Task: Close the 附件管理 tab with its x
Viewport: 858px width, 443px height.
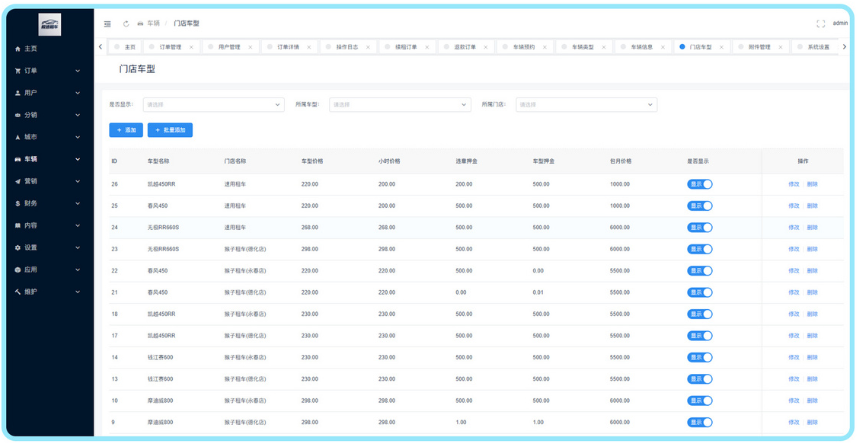Action: click(780, 47)
